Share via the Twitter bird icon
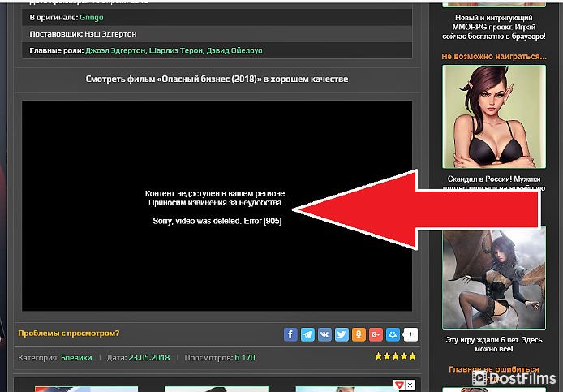 pyautogui.click(x=342, y=334)
